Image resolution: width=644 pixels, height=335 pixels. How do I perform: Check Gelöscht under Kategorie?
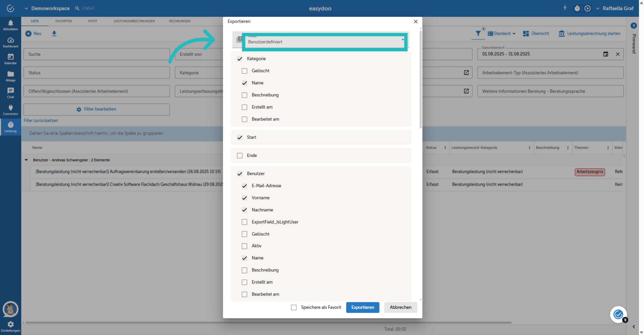(245, 71)
